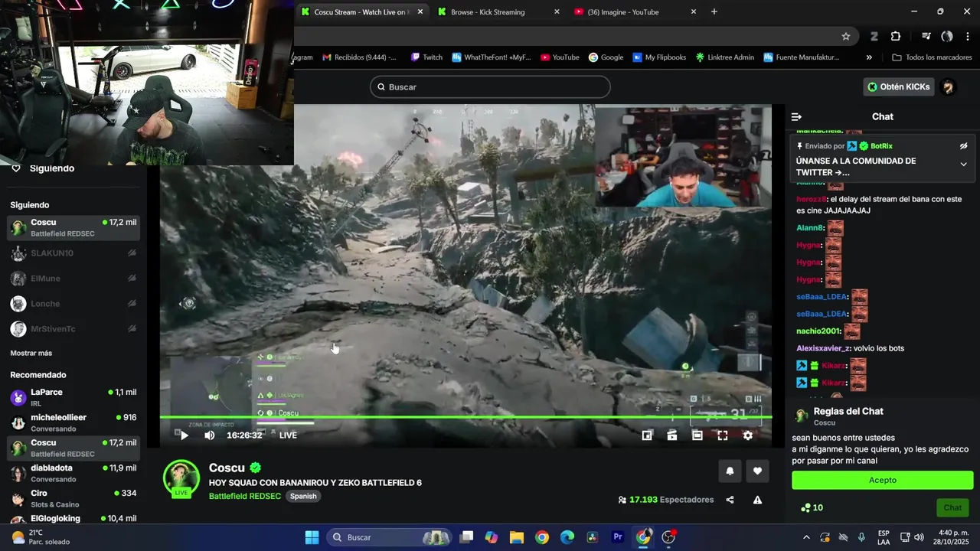Bookmark this page with star icon

pyautogui.click(x=846, y=36)
